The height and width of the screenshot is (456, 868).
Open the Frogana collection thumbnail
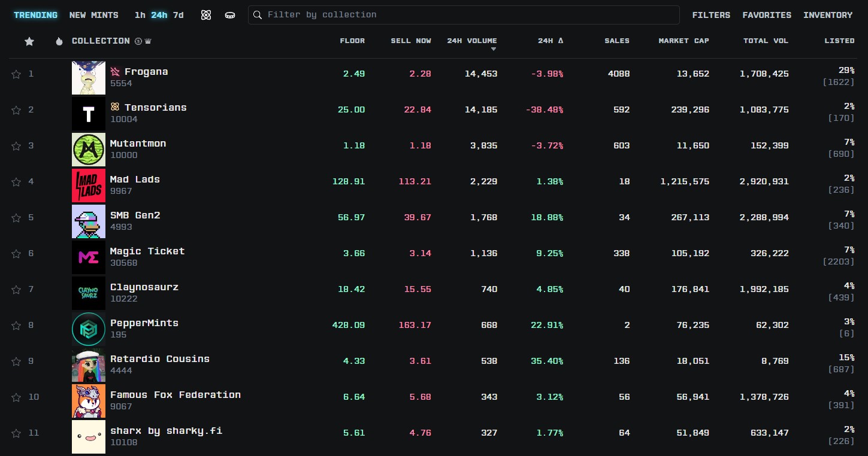89,78
